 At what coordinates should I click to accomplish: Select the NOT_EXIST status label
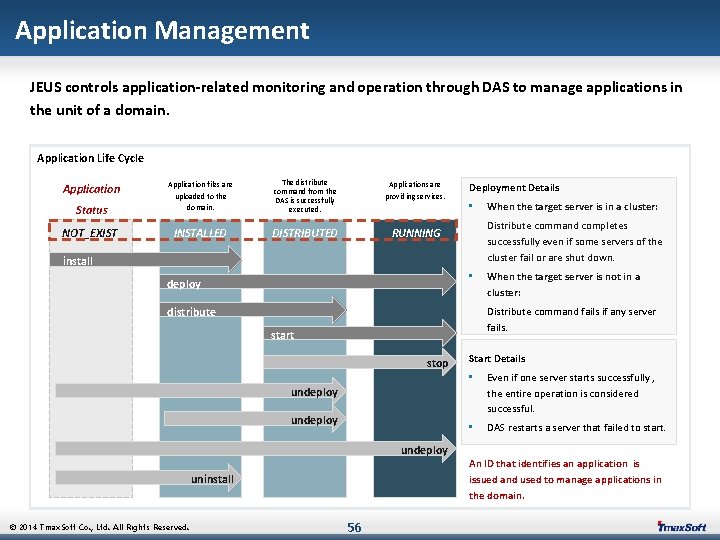tap(90, 233)
